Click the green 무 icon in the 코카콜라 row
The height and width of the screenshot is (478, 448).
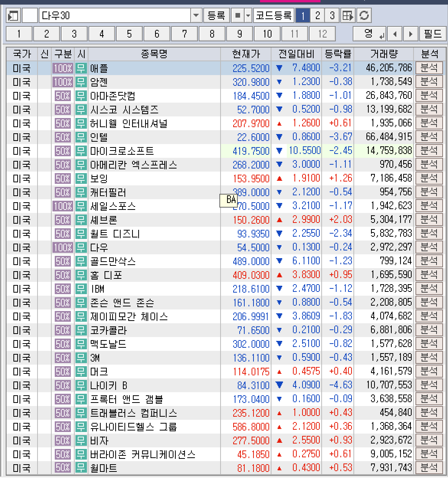point(81,330)
